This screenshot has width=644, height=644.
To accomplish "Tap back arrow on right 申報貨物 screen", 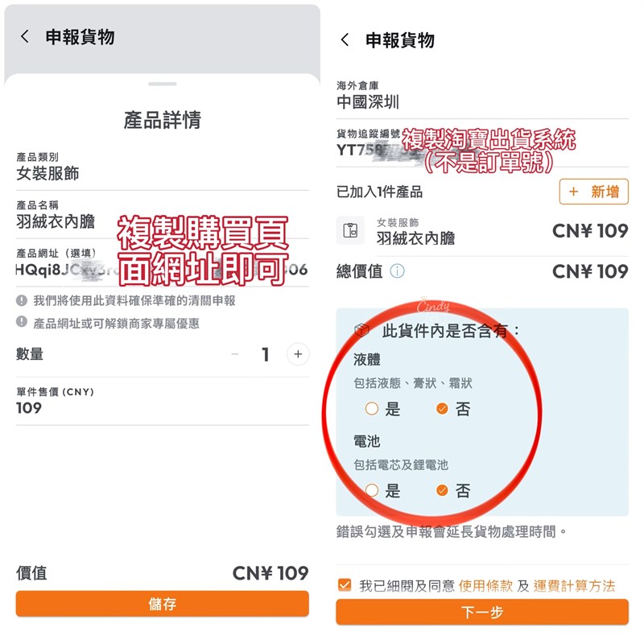I will tap(345, 40).
